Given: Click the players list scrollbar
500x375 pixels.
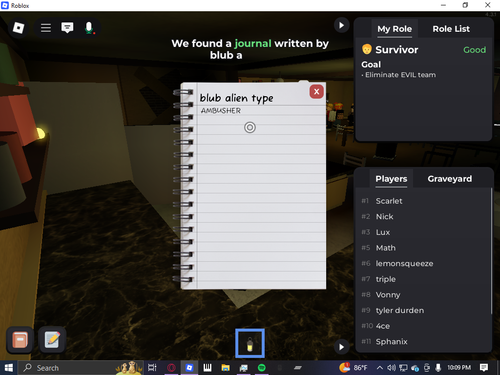Looking at the screenshot, I should pyautogui.click(x=491, y=251).
